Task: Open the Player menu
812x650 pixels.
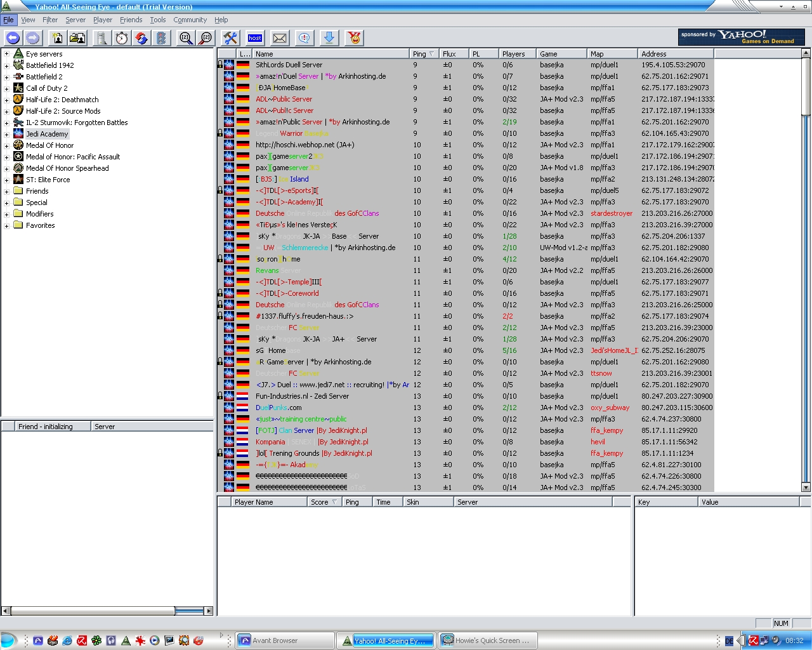Action: click(103, 20)
